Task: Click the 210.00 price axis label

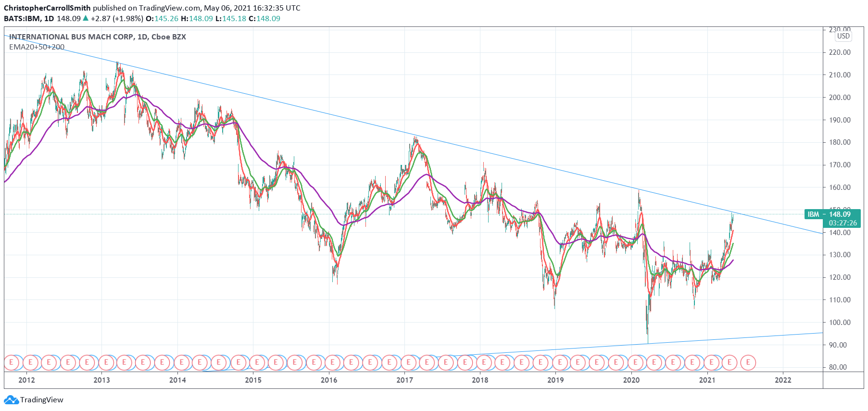Action: coord(840,75)
